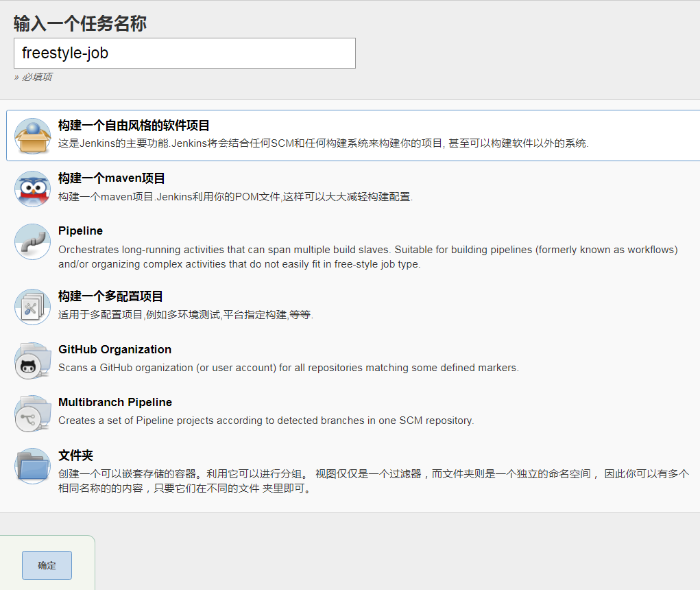The height and width of the screenshot is (590, 700).
Task: Click the description 适用于多配置项目
Action: pos(186,315)
